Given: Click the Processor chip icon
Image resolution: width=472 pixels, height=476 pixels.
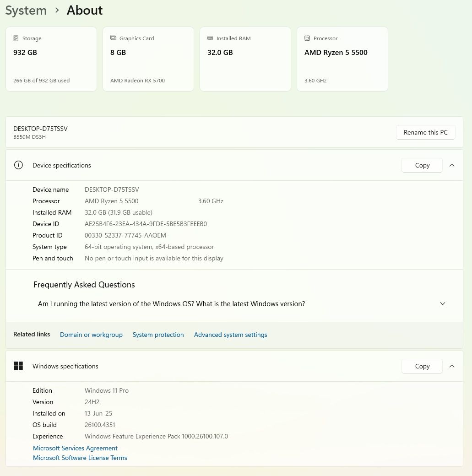Looking at the screenshot, I should [307, 38].
